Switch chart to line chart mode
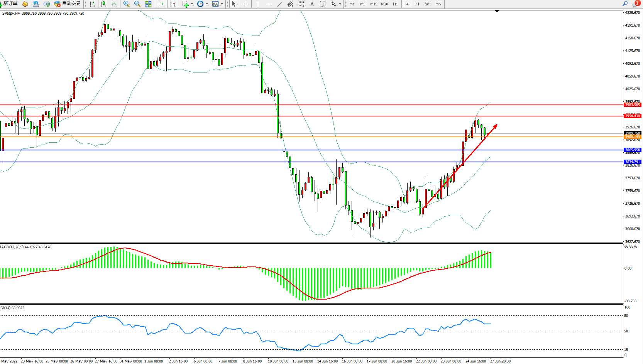The height and width of the screenshot is (364, 643). (x=114, y=4)
